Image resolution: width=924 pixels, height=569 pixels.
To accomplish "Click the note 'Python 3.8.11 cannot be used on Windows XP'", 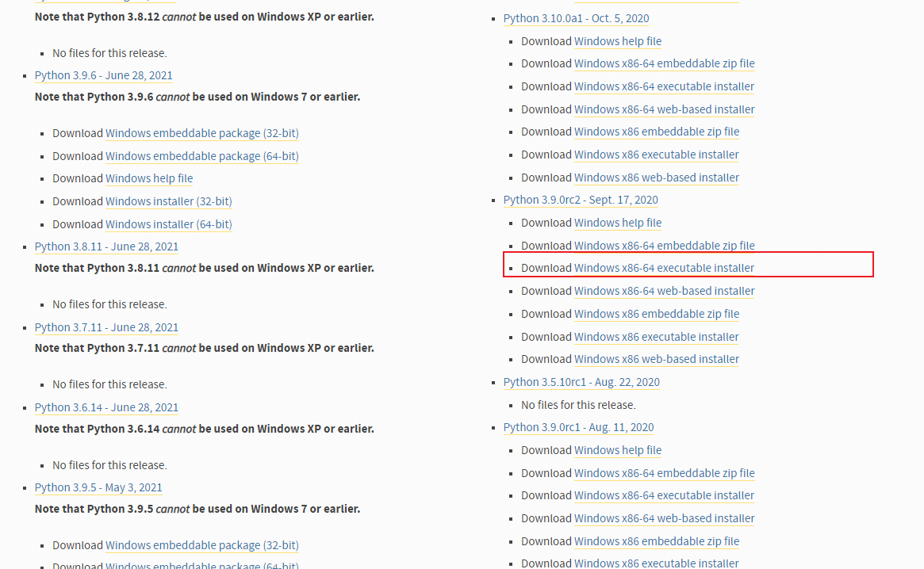I will click(x=205, y=268).
